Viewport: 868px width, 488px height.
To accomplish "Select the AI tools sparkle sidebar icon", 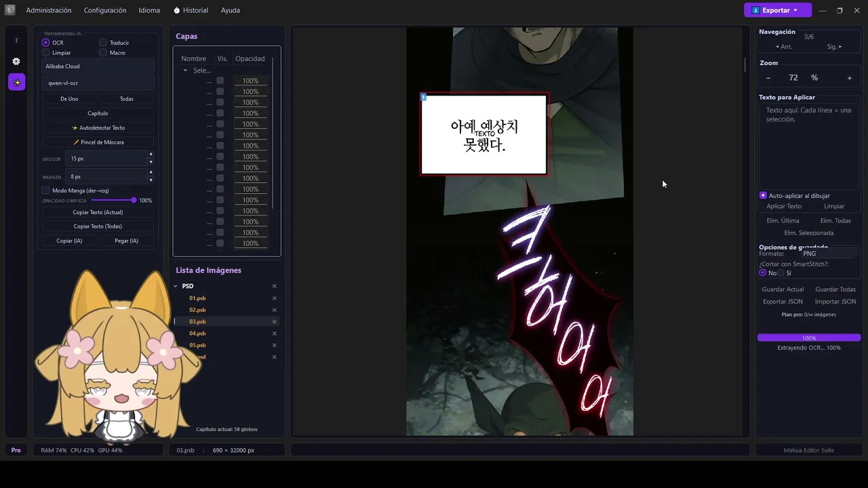I will tap(16, 82).
